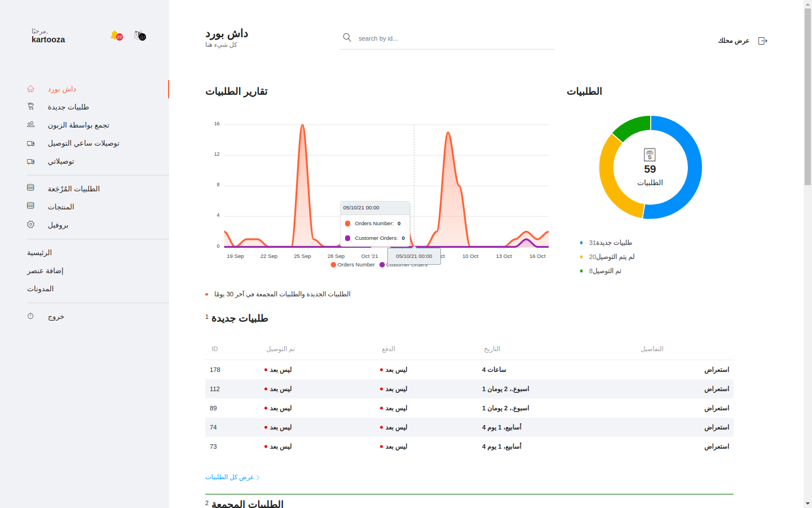Click the scroll down arrow of page scrollbar
Image resolution: width=812 pixels, height=508 pixels.
(x=807, y=503)
